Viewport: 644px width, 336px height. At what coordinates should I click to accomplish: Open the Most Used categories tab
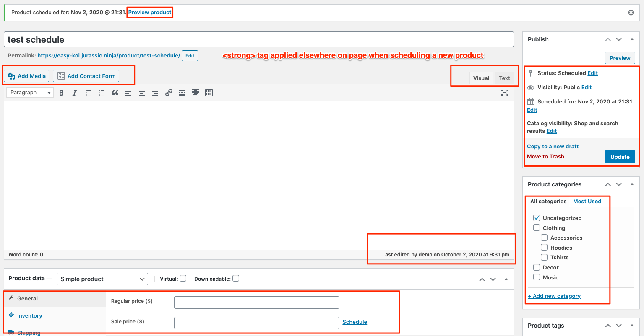(x=587, y=201)
